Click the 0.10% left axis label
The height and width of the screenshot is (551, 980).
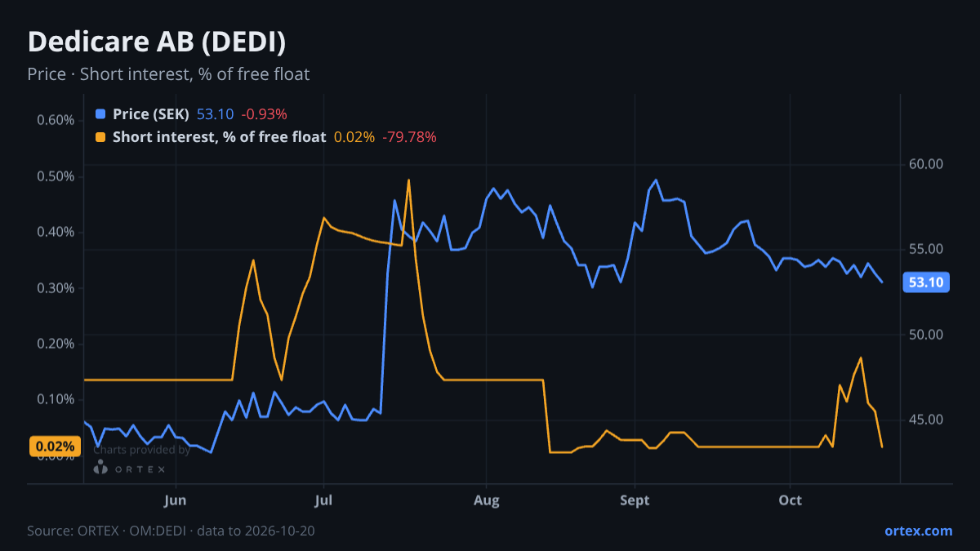pos(56,399)
